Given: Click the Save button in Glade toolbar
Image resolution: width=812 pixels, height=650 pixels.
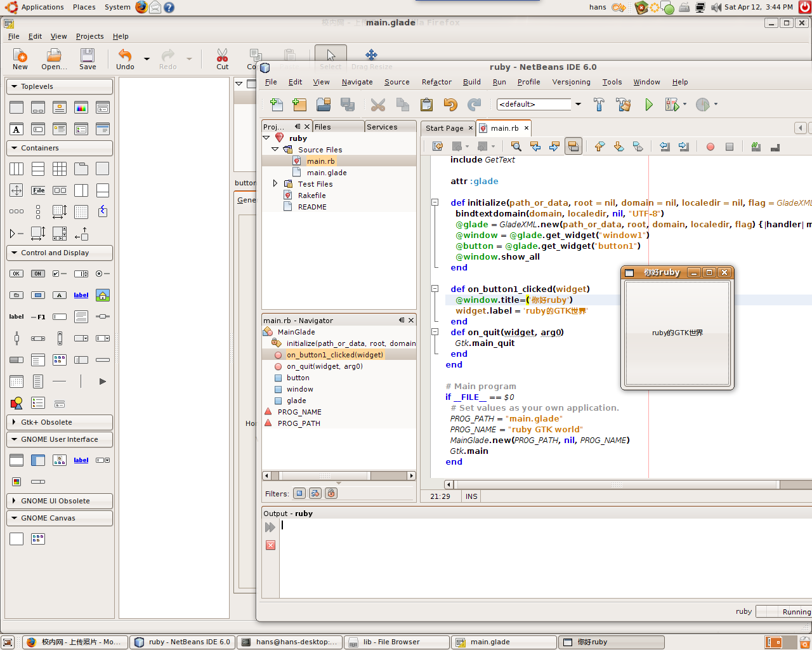Looking at the screenshot, I should click(x=88, y=59).
